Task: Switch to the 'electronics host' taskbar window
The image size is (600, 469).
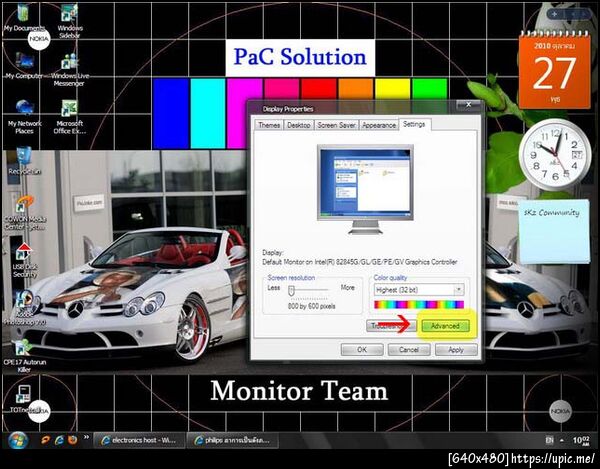Action: 139,441
